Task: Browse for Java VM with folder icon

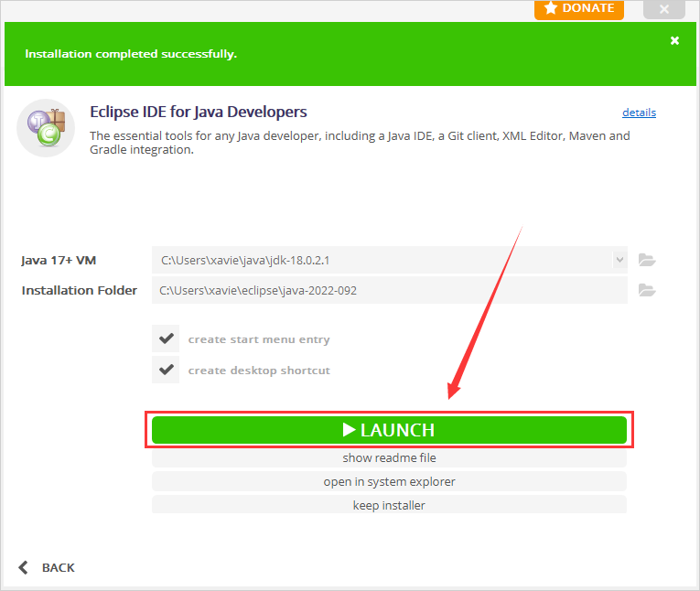Action: coord(647,260)
